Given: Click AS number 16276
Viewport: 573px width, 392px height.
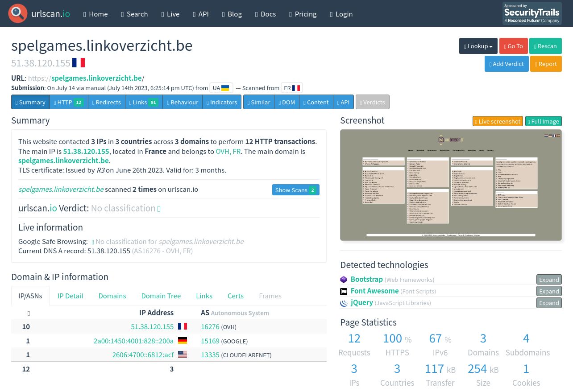Looking at the screenshot, I should click(210, 326).
